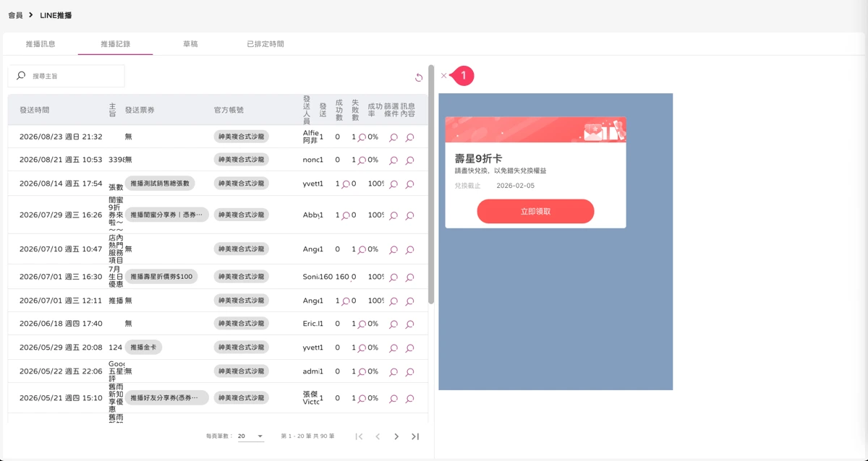Click the 推播閨蜜分享券 coupon chip
This screenshot has height=461, width=868.
tap(167, 215)
